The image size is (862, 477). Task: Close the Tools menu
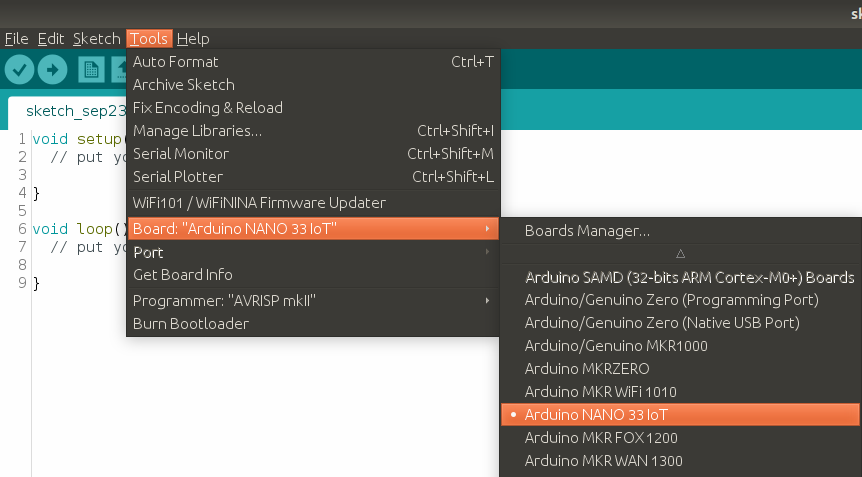pos(149,38)
